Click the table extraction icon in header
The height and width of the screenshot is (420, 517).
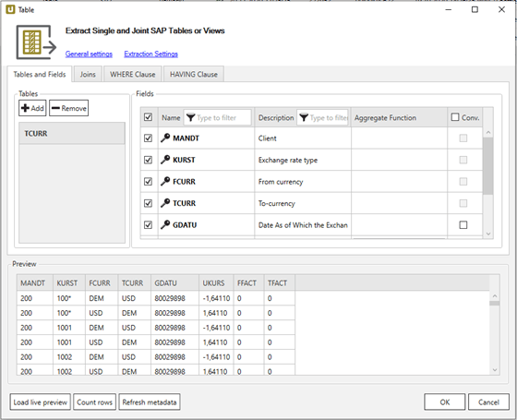click(36, 42)
